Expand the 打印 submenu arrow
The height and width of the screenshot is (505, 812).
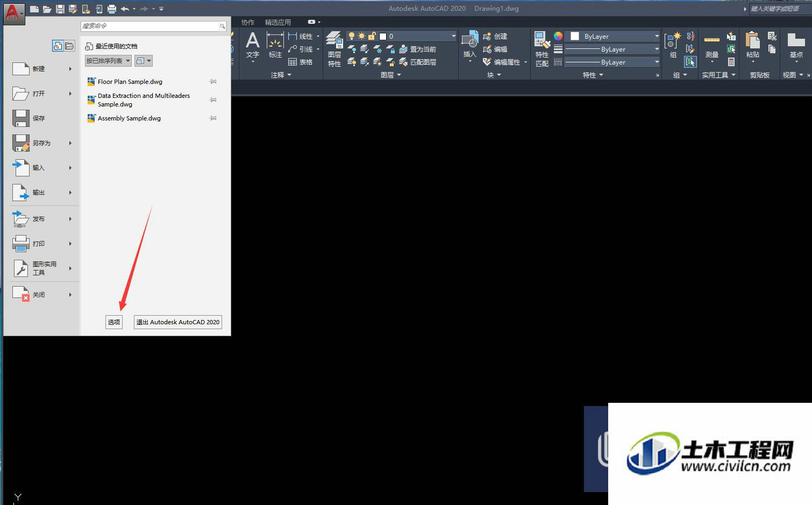click(70, 244)
